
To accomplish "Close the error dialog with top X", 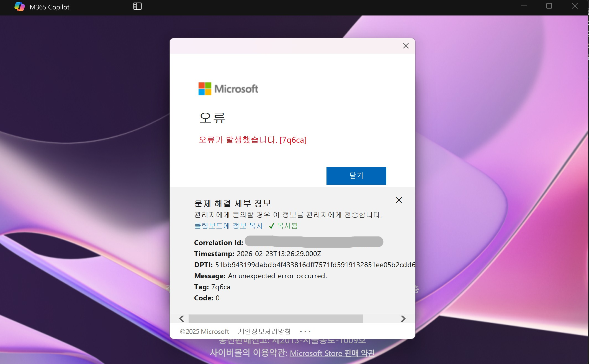I will point(406,46).
